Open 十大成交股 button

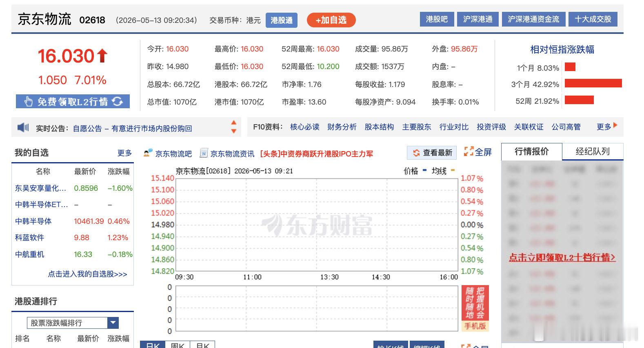click(593, 19)
